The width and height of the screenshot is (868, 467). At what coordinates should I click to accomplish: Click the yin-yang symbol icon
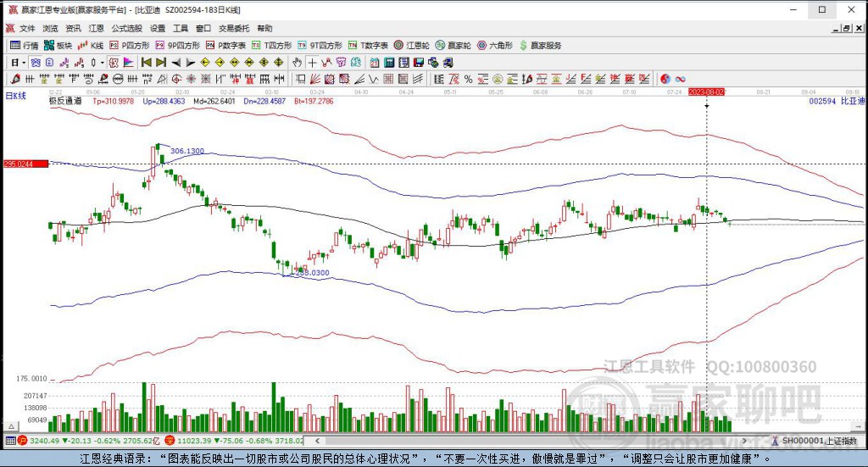(x=665, y=79)
